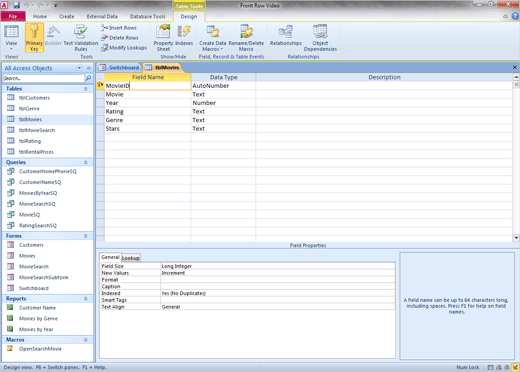Switch to Datasheet view via status bar icon
This screenshot has width=520, height=372.
point(490,367)
